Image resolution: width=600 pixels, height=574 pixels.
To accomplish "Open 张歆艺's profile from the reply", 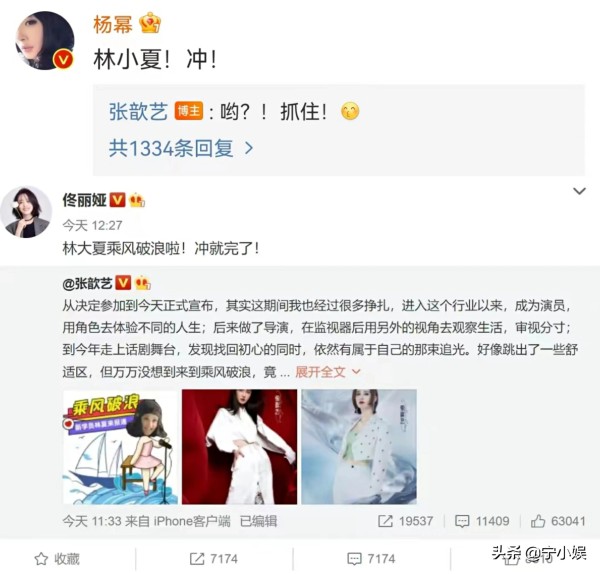I will pyautogui.click(x=138, y=112).
